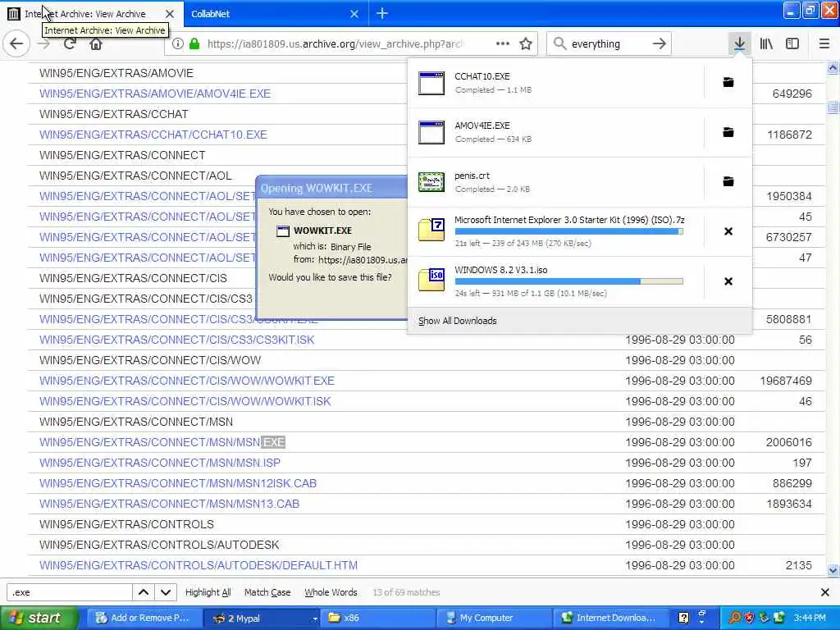
Task: Toggle Highlight All in find bar
Action: coord(208,592)
